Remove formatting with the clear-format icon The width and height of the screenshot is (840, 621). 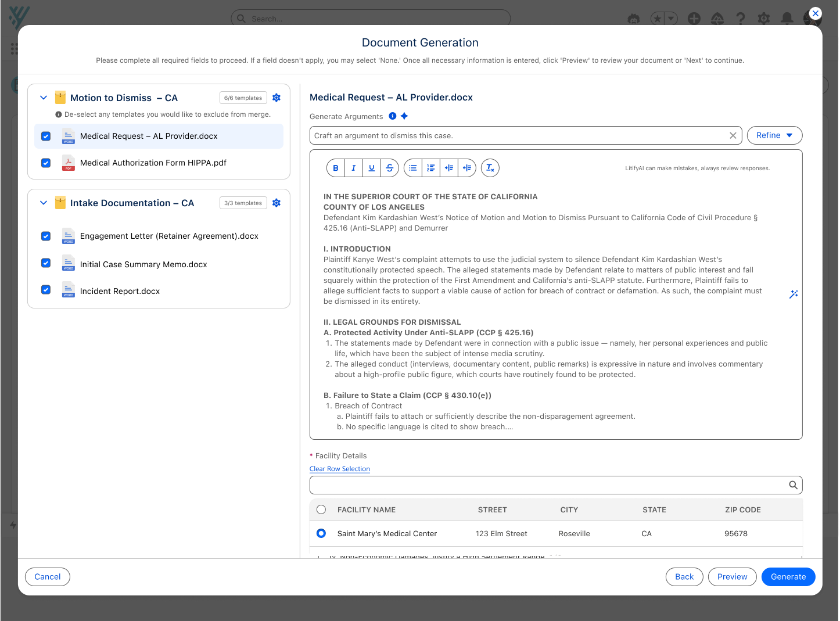(490, 168)
